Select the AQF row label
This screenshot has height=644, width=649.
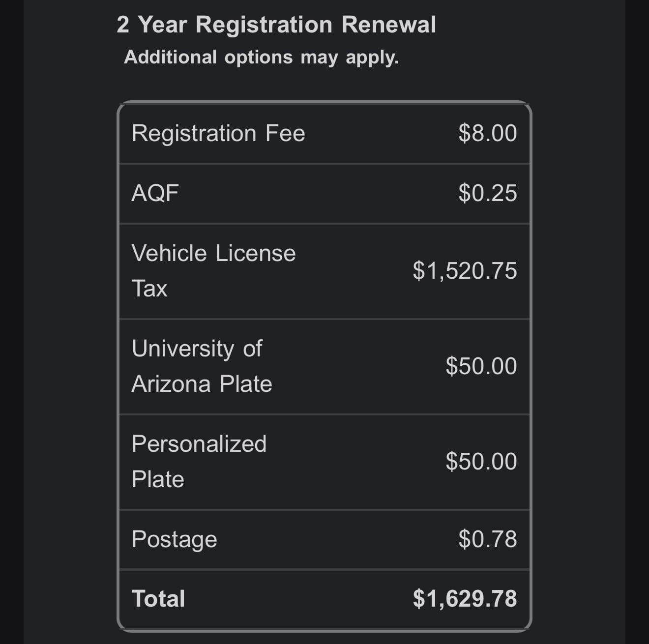(x=155, y=193)
